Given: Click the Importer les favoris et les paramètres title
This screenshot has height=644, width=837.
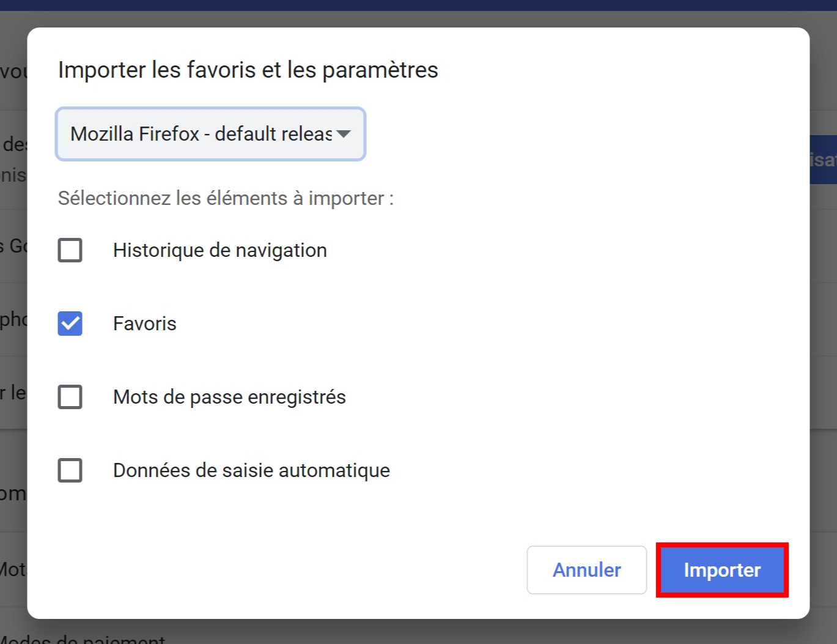Looking at the screenshot, I should point(248,70).
